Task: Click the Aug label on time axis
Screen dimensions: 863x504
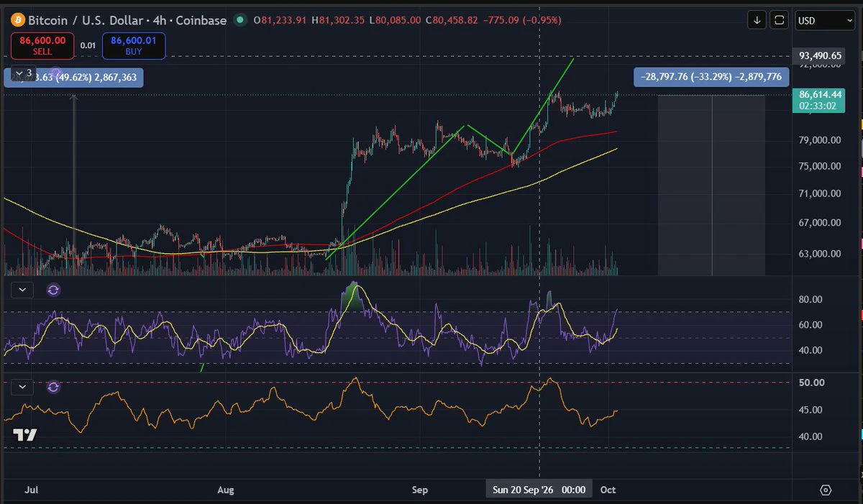Action: tap(226, 490)
